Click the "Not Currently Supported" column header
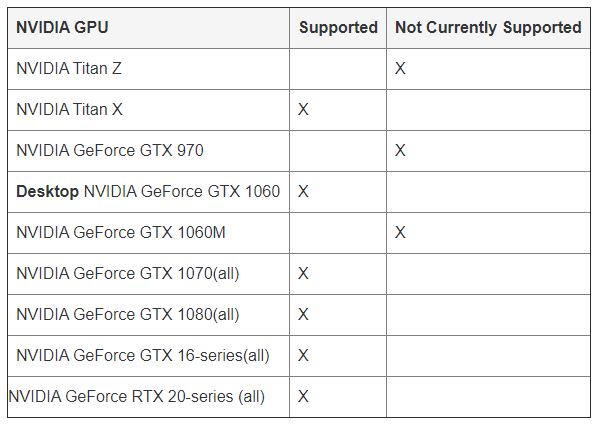 coord(488,27)
